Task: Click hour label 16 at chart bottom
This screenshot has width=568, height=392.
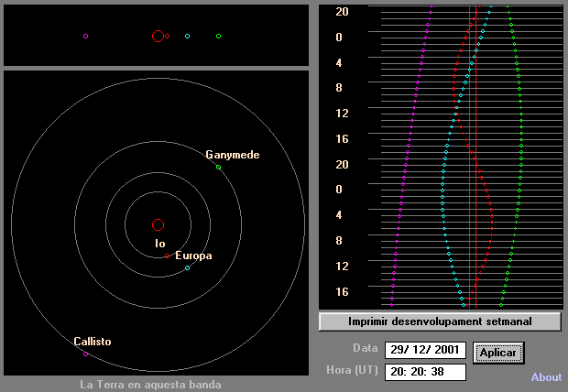Action: coord(342,291)
